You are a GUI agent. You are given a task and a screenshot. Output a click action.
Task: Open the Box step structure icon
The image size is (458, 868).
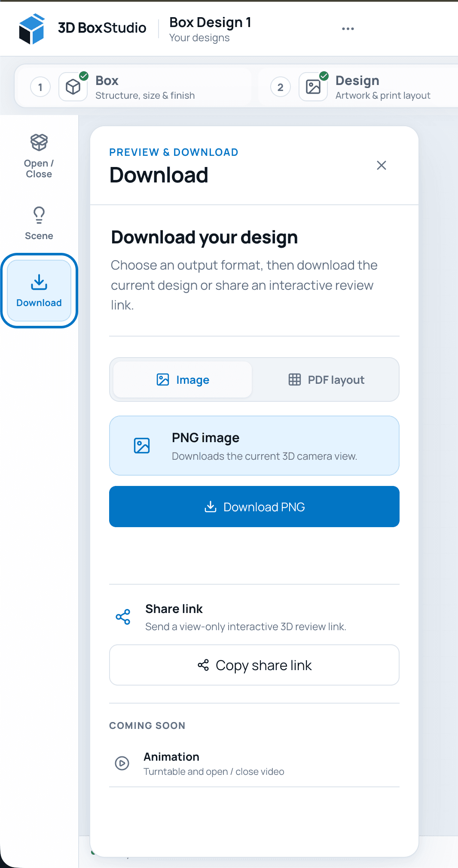(73, 87)
